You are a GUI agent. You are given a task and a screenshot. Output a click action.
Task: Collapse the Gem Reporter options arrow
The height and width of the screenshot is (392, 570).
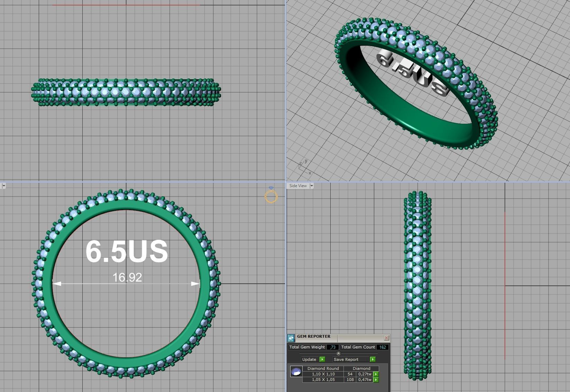(338, 353)
